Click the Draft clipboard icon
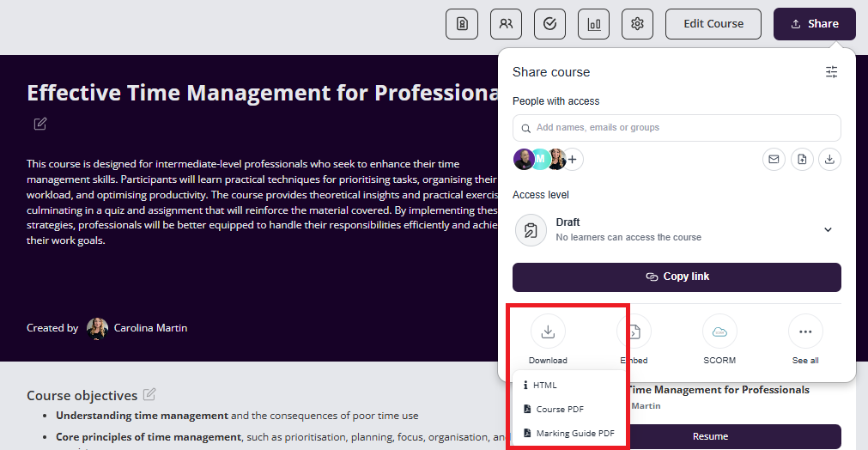Image resolution: width=868 pixels, height=450 pixels. point(531,229)
